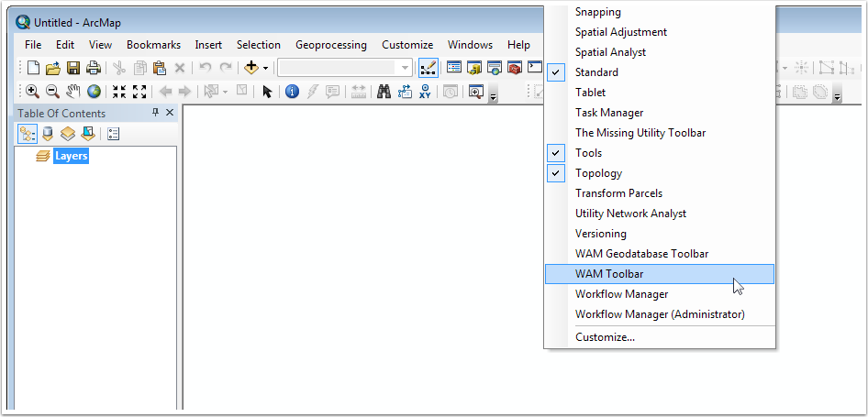Open the Bookmarks menu
Viewport: 868px width, 417px height.
tap(154, 45)
